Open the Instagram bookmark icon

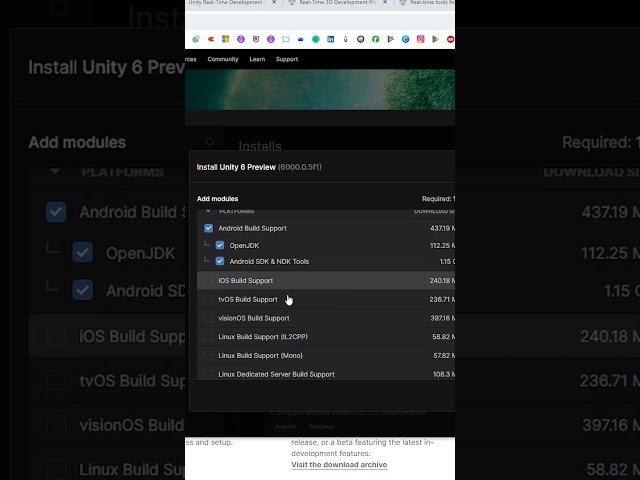[x=420, y=39]
